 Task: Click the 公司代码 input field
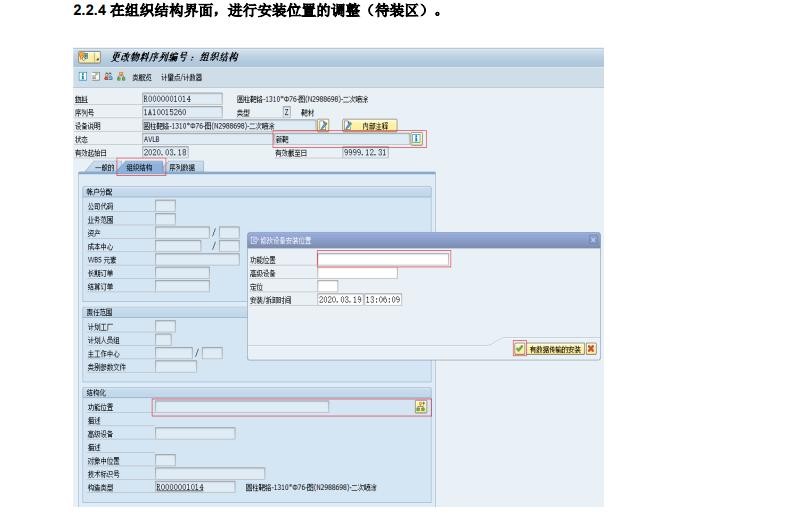tap(165, 206)
